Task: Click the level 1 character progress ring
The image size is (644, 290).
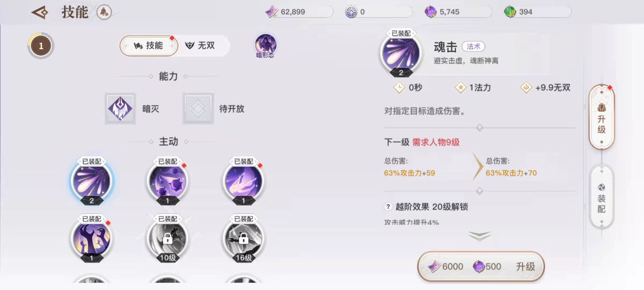Action: point(41,46)
